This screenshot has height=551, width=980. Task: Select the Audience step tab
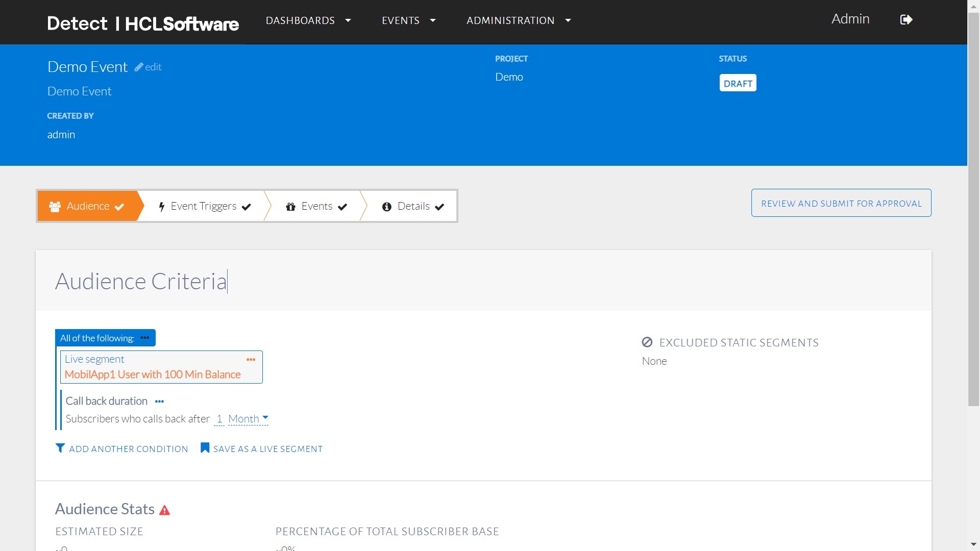pos(87,206)
